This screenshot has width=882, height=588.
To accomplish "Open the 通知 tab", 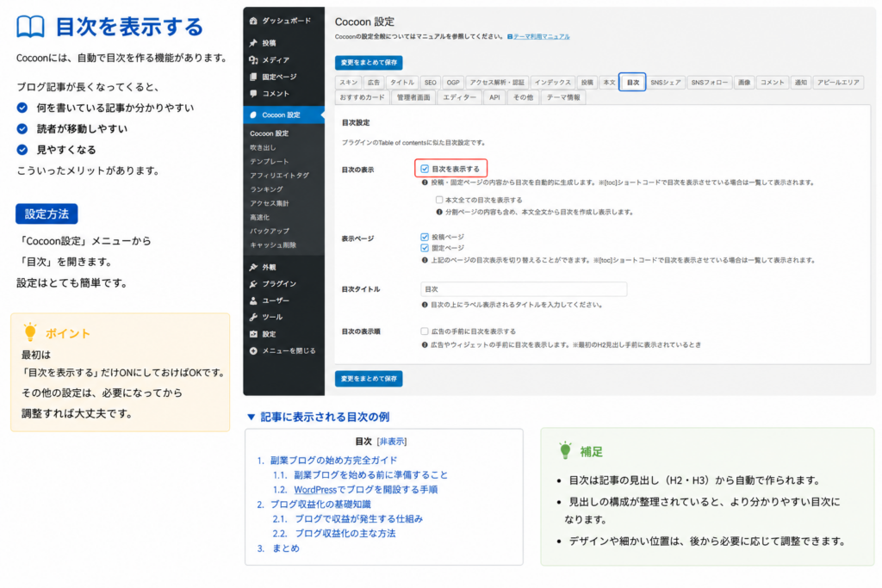I will [800, 82].
